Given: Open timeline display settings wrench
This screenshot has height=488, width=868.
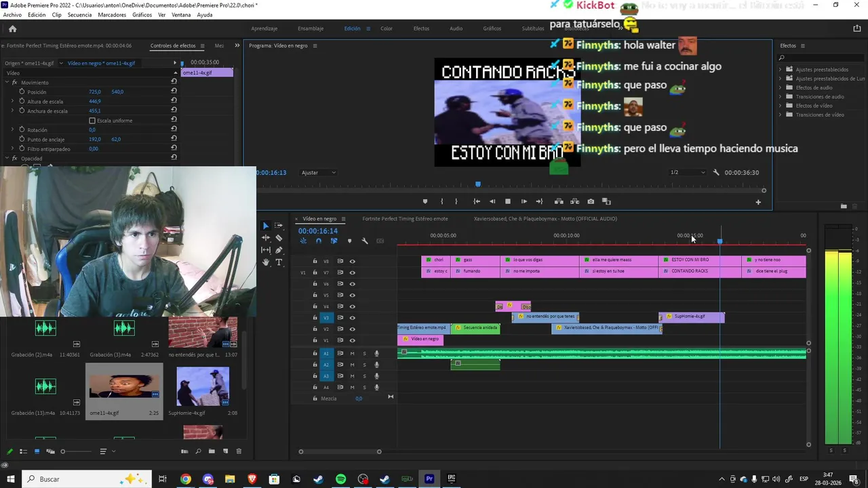Looking at the screenshot, I should (x=365, y=241).
